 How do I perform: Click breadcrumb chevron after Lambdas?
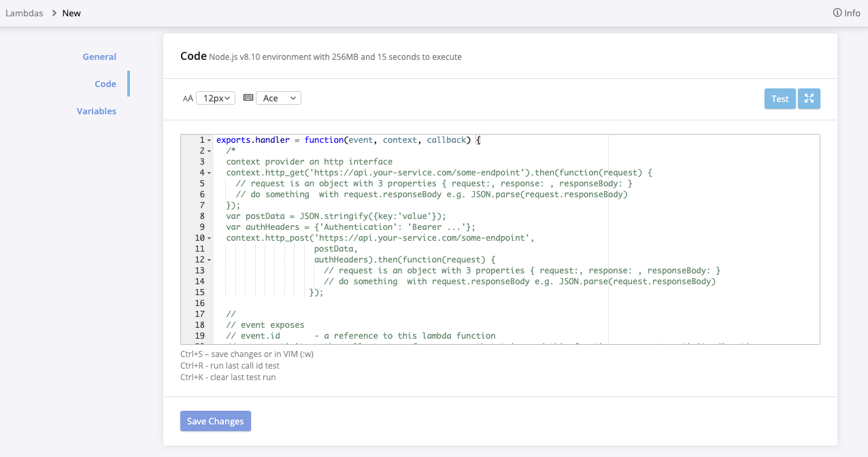point(54,13)
